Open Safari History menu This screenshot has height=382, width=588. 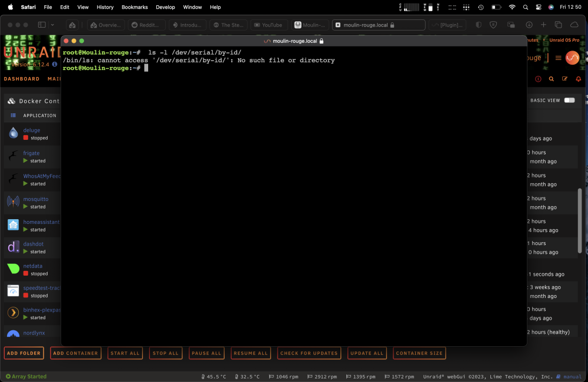[105, 7]
